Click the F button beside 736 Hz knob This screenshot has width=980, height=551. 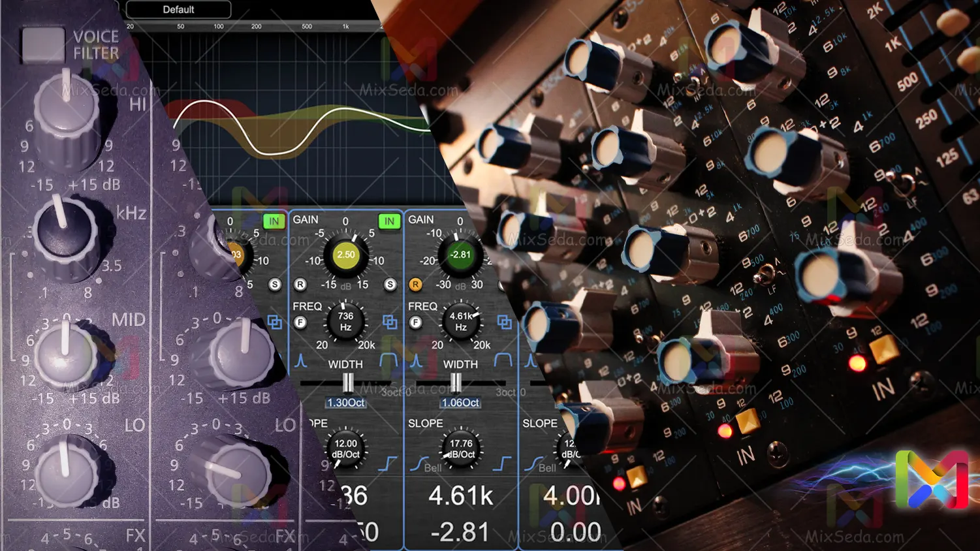tap(300, 323)
